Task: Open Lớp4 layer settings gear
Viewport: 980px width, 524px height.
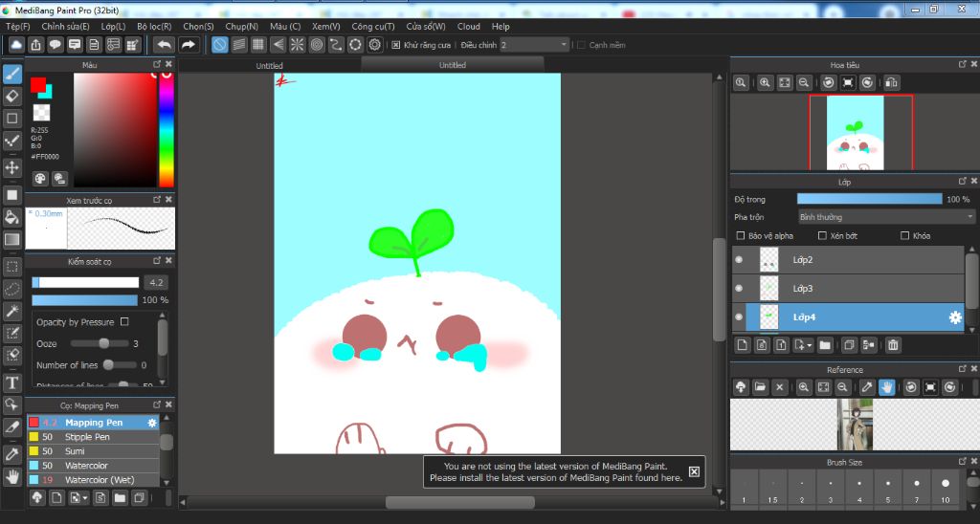Action: (955, 317)
